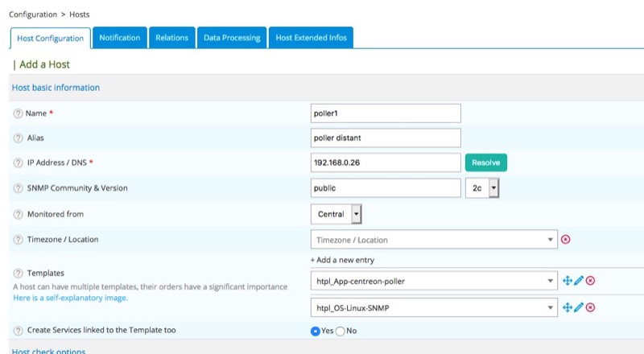The width and height of the screenshot is (644, 354).
Task: Switch to the Notification tab
Action: (120, 38)
